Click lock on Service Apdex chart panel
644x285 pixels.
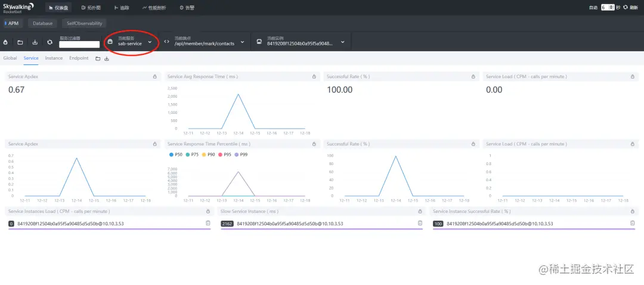point(155,144)
